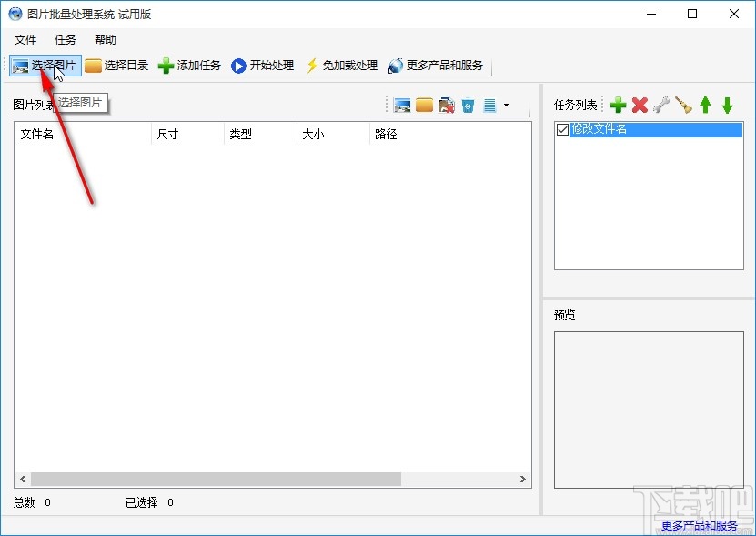756x536 pixels.
Task: Click the remove image icon in the list toolbar
Action: (446, 105)
